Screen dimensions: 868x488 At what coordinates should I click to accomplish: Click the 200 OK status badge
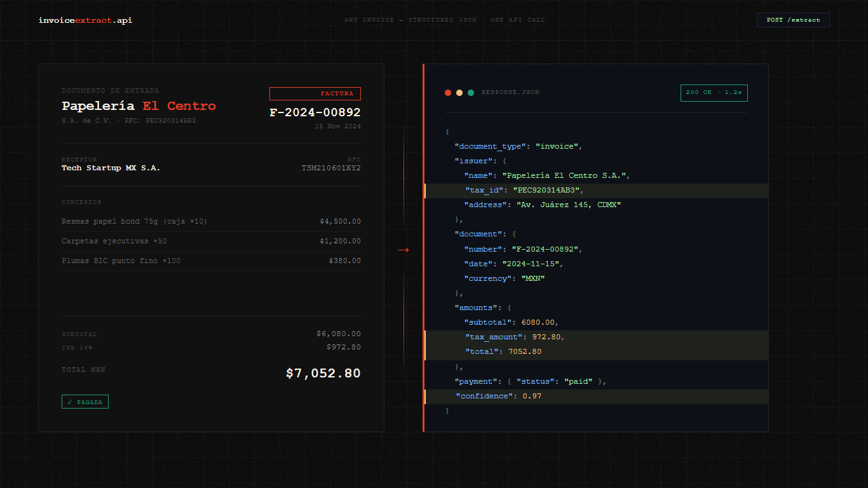714,93
